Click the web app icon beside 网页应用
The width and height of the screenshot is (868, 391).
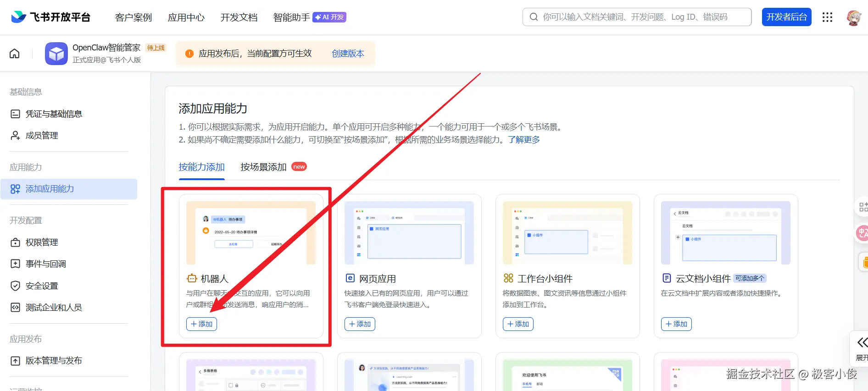[350, 278]
